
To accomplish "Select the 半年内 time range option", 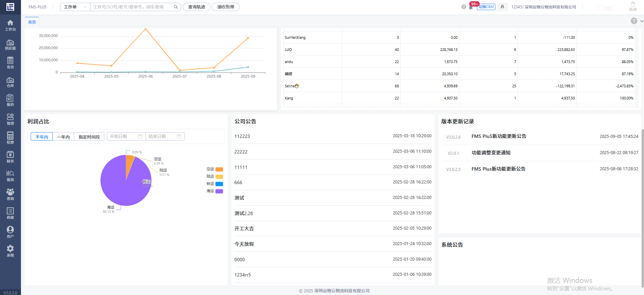I will (42, 137).
